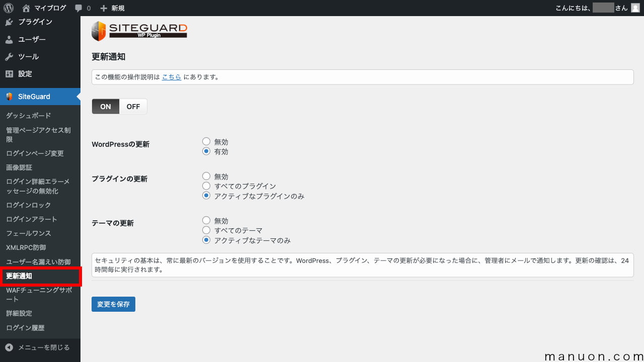Click the 変更を保存 button

click(113, 304)
